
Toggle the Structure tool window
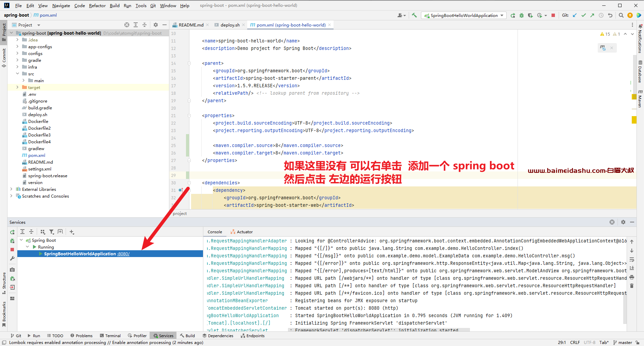[x=4, y=283]
